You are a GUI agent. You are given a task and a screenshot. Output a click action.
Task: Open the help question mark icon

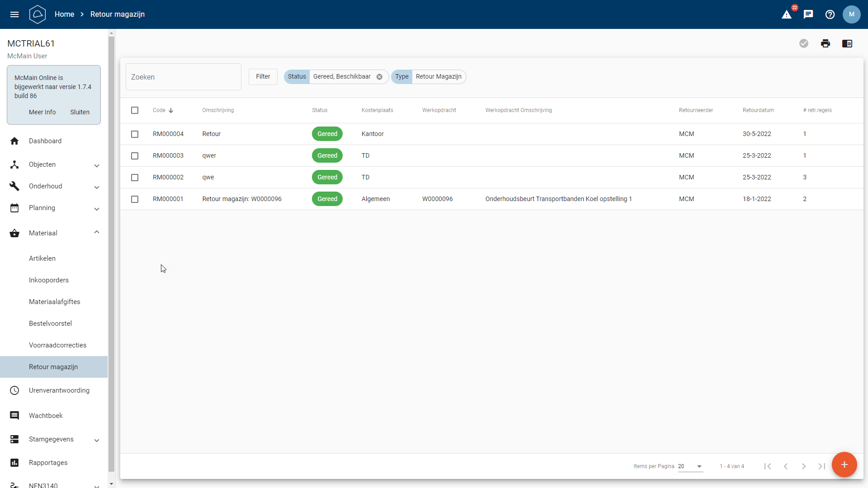[x=830, y=14]
